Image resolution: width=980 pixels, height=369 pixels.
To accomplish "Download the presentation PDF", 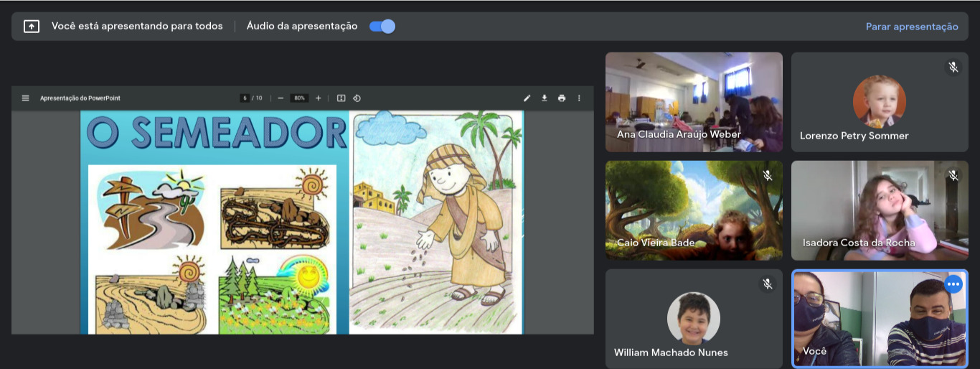I will [x=545, y=98].
